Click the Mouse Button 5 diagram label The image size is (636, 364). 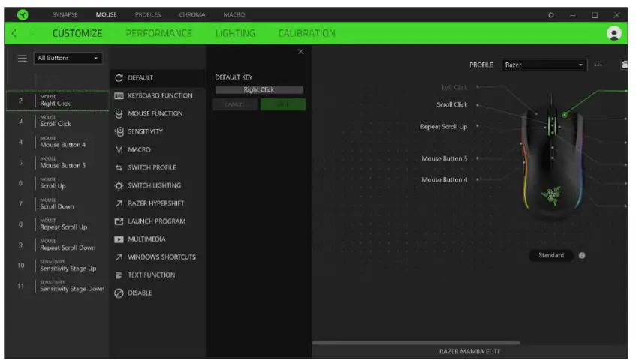pyautogui.click(x=444, y=159)
